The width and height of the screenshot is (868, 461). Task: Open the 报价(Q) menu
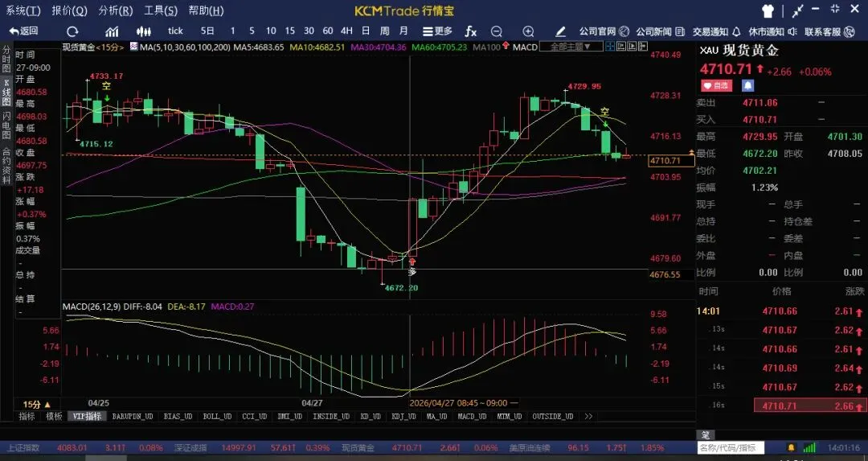pyautogui.click(x=69, y=10)
